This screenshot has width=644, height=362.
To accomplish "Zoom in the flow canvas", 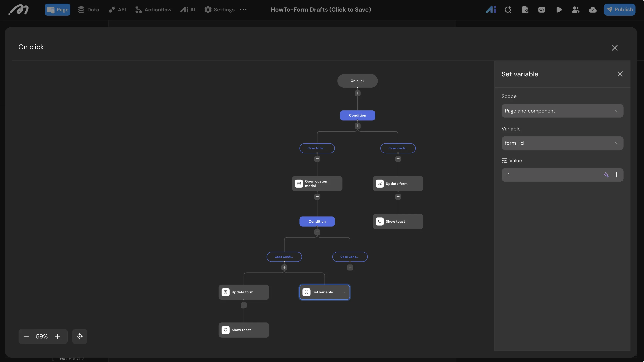I will 58,336.
